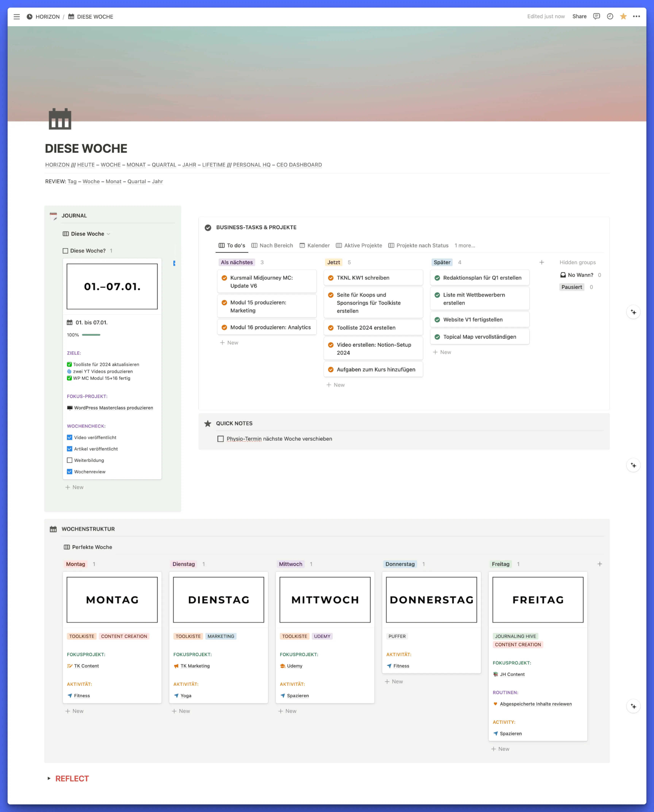Switch to Projekte nach Status tab
Screen dimensions: 654x812
(x=418, y=246)
